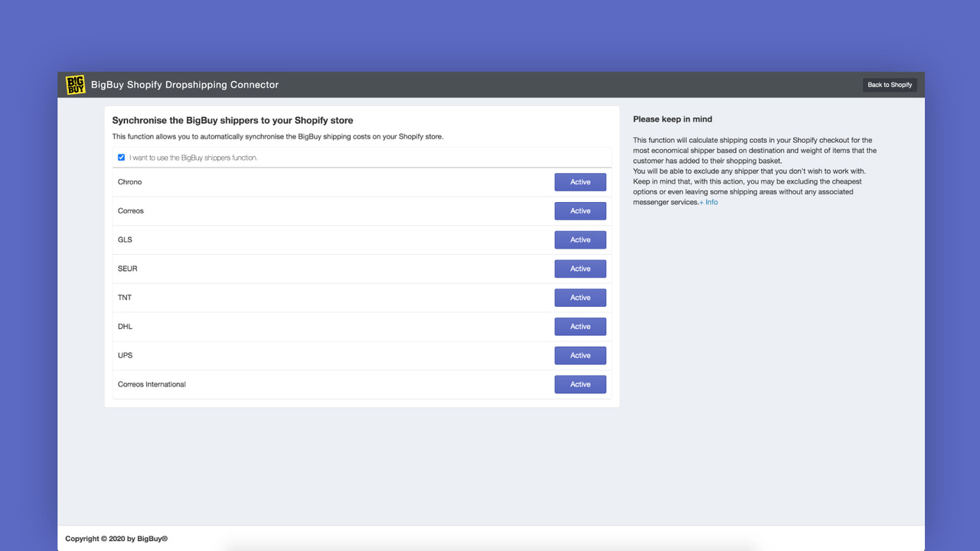Toggle the SEUR shipper status
Screen dimensions: 980x551
click(580, 269)
